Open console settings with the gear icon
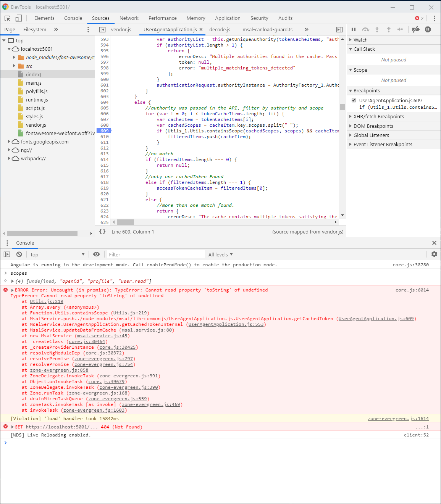The width and height of the screenshot is (441, 504). point(434,254)
